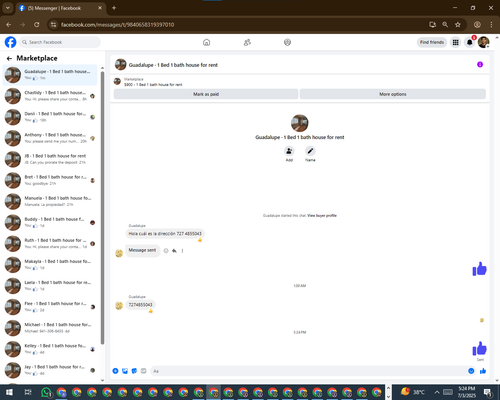The width and height of the screenshot is (500, 400).
Task: Open WhatsApp from the taskbar
Action: (x=46, y=392)
